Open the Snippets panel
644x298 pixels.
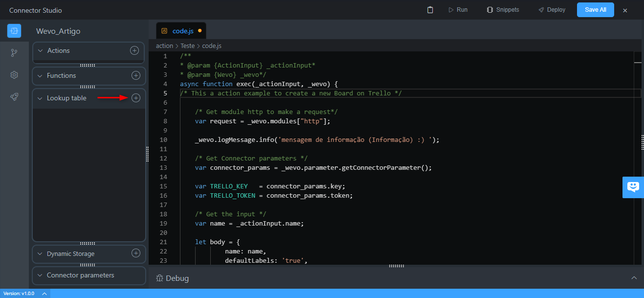[x=503, y=10]
